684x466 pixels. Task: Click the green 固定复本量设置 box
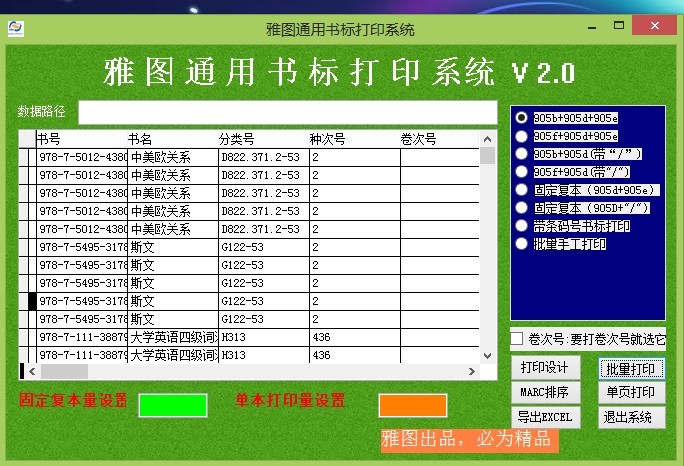click(173, 405)
